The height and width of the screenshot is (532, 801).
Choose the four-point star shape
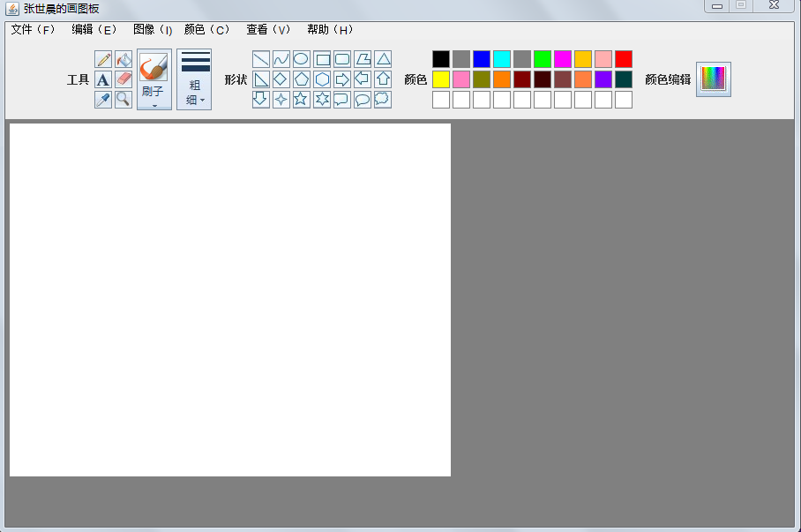coord(281,100)
